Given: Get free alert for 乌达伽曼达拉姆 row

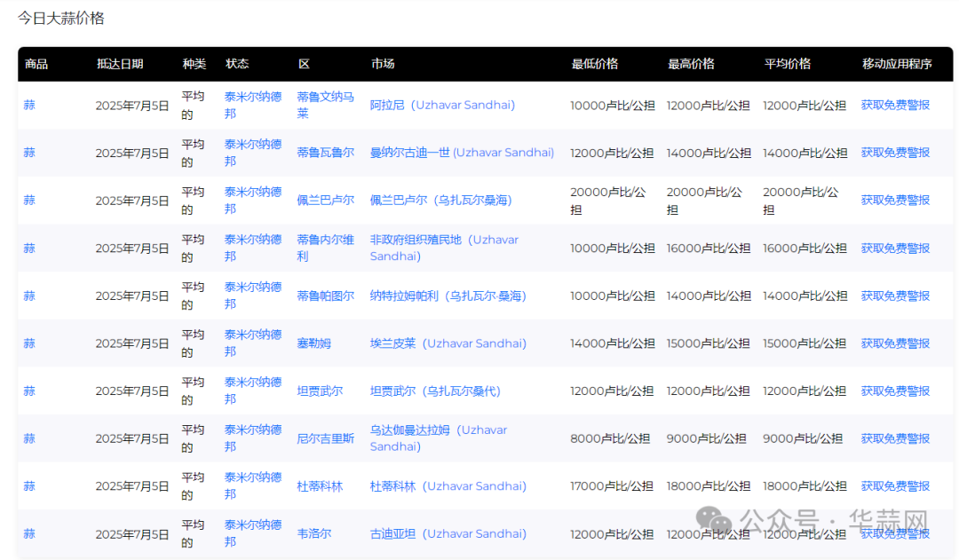Looking at the screenshot, I should [x=895, y=438].
